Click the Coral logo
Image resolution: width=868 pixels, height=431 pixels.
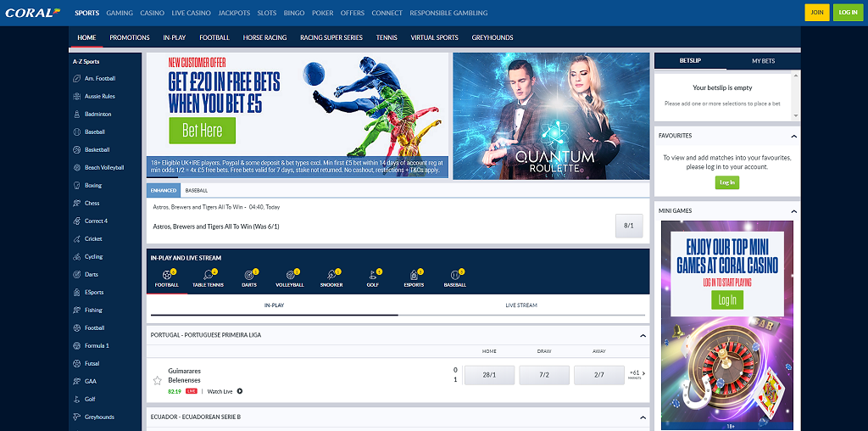click(x=33, y=12)
